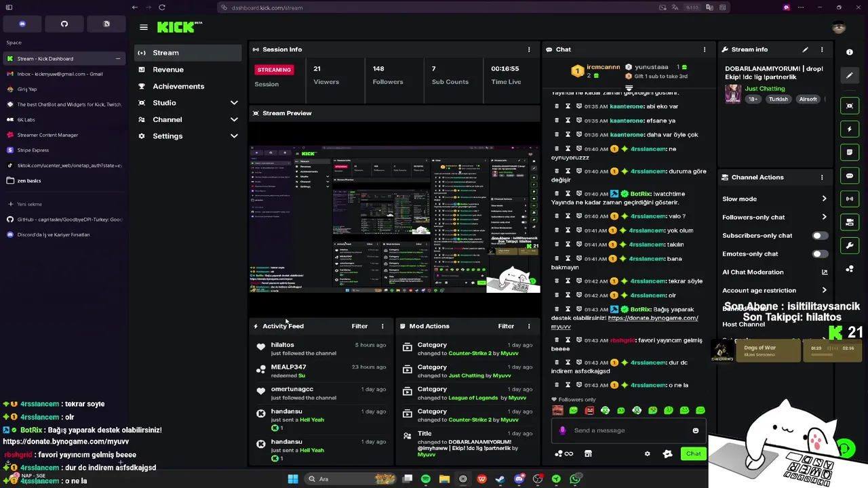Toggle Emotes-only chat switch
The image size is (868, 488).
[820, 253]
